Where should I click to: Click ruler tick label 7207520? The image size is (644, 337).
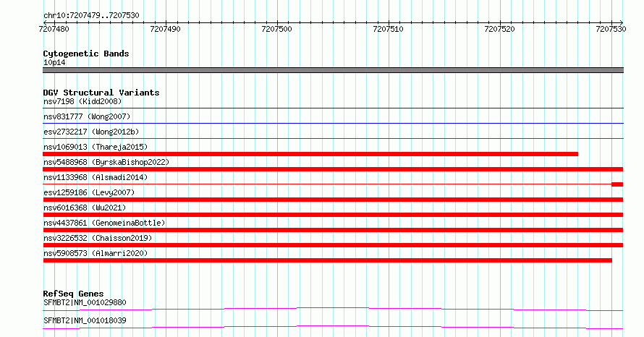tap(499, 29)
